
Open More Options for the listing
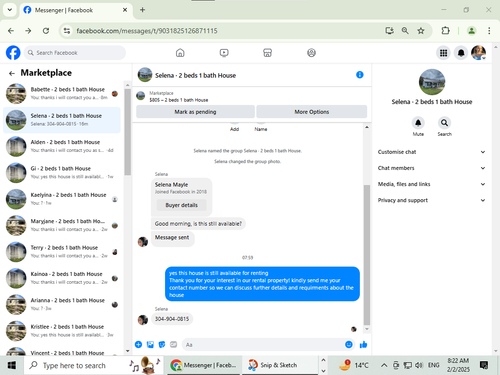pyautogui.click(x=312, y=112)
